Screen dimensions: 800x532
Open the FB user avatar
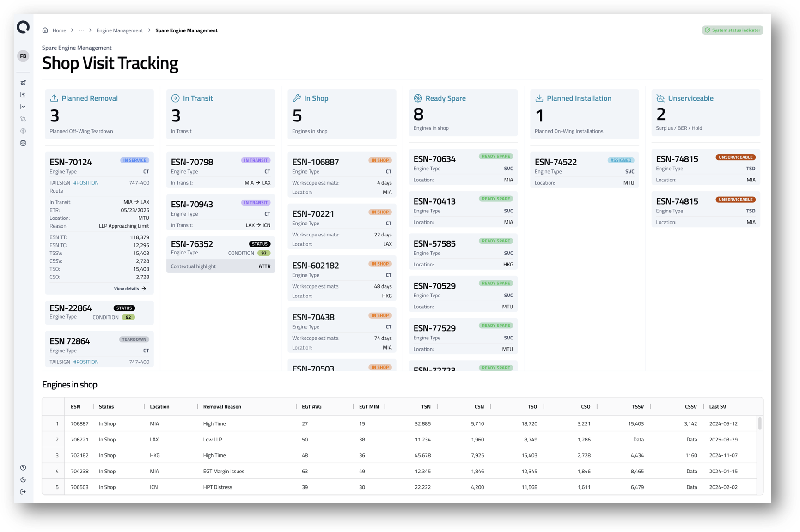23,56
